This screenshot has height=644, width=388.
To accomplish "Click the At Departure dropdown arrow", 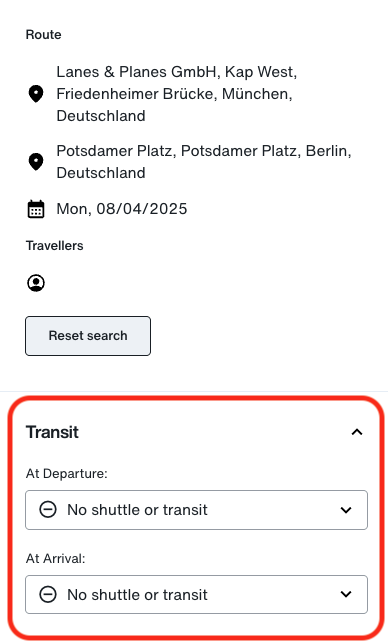I will click(x=346, y=510).
